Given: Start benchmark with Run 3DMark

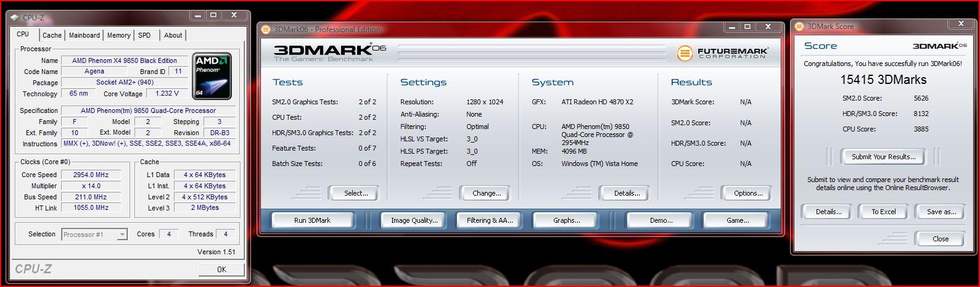Looking at the screenshot, I should coord(313,220).
